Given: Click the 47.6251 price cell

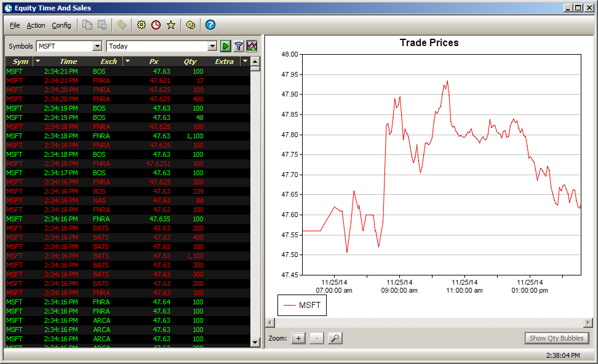Looking at the screenshot, I should point(158,164).
